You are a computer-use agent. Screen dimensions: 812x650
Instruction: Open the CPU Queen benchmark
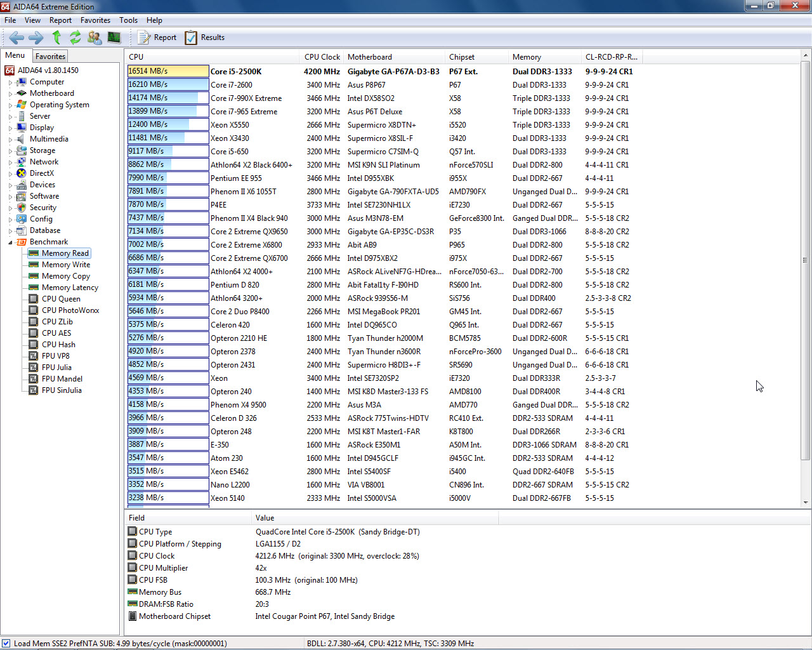tap(61, 299)
